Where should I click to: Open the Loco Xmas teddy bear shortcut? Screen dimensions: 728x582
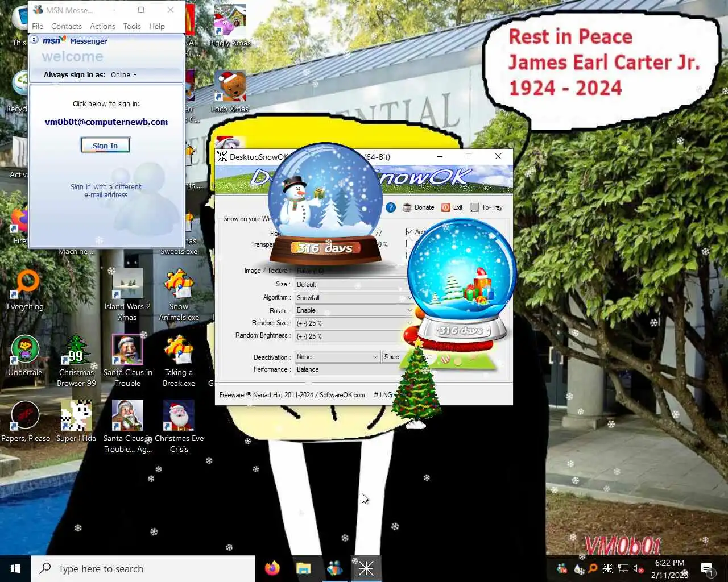coord(230,92)
